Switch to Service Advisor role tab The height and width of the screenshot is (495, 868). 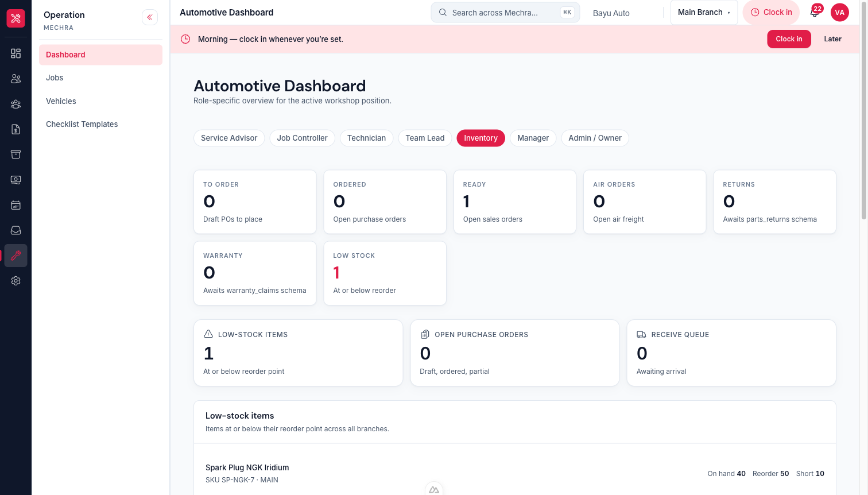[229, 138]
